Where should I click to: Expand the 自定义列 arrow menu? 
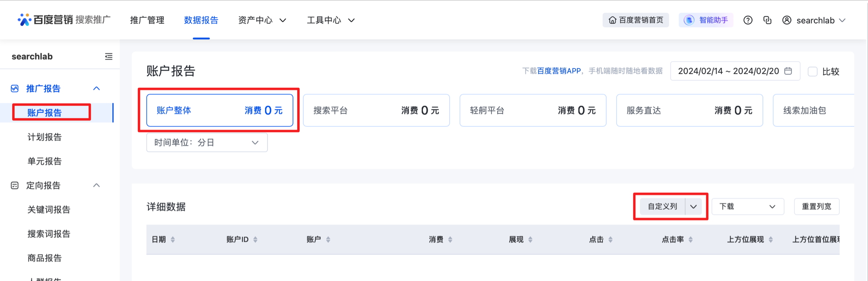(694, 206)
